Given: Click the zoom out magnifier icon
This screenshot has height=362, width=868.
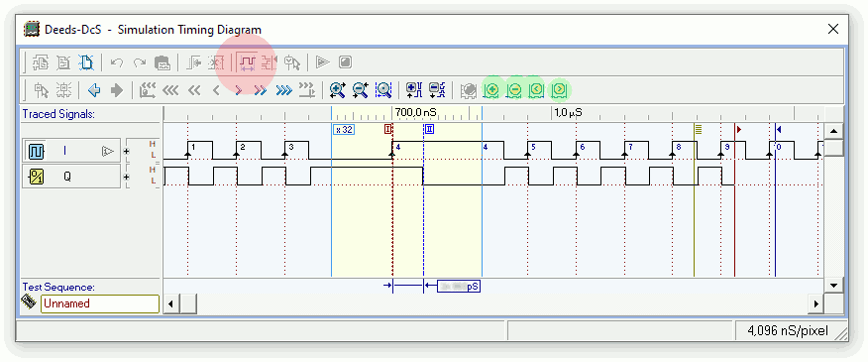Looking at the screenshot, I should pyautogui.click(x=361, y=90).
